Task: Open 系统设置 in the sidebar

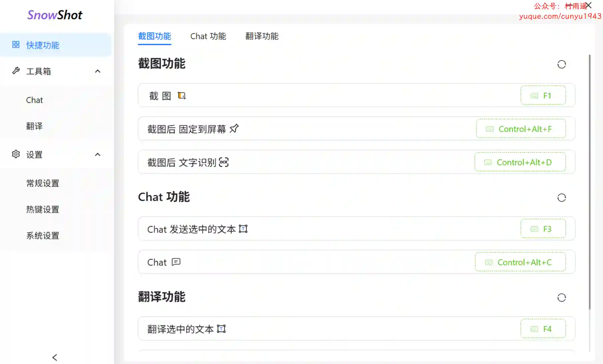Action: pyautogui.click(x=43, y=236)
